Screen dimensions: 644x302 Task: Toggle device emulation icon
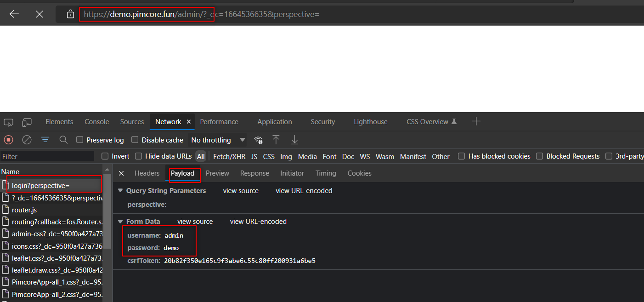point(27,122)
